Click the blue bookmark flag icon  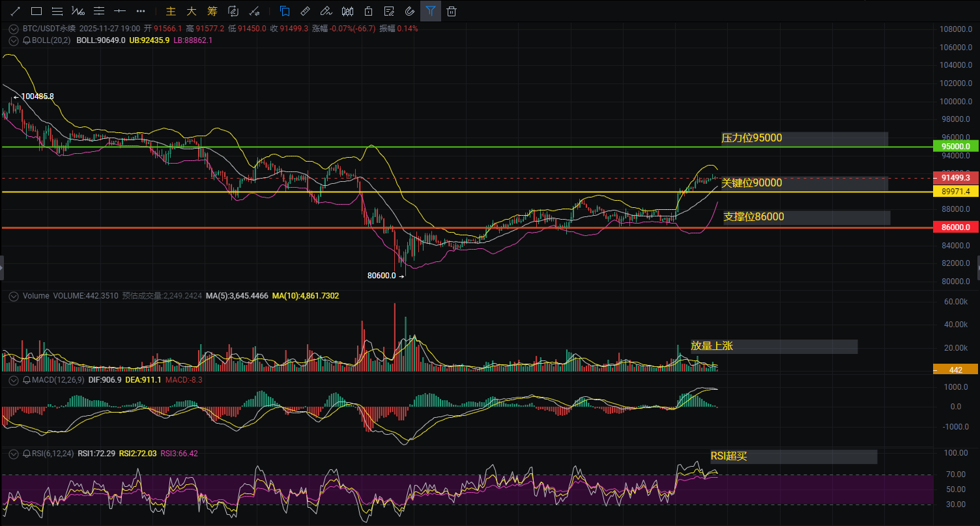285,11
